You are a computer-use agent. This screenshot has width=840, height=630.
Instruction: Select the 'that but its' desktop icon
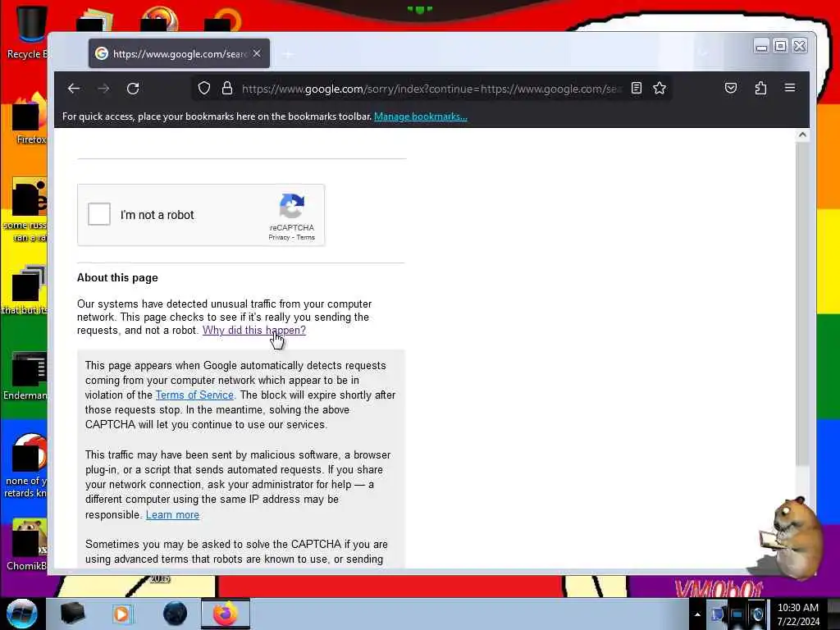click(25, 290)
